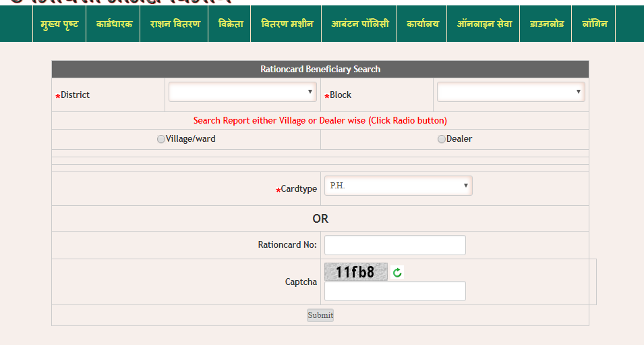Open the कार्डधारक menu
This screenshot has height=345, width=644.
tap(114, 24)
